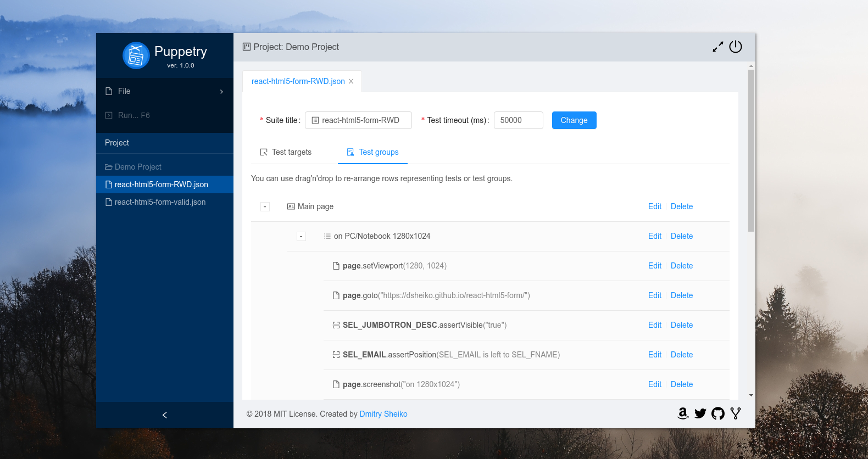Delete the page.goto command
This screenshot has width=868, height=459.
[682, 295]
